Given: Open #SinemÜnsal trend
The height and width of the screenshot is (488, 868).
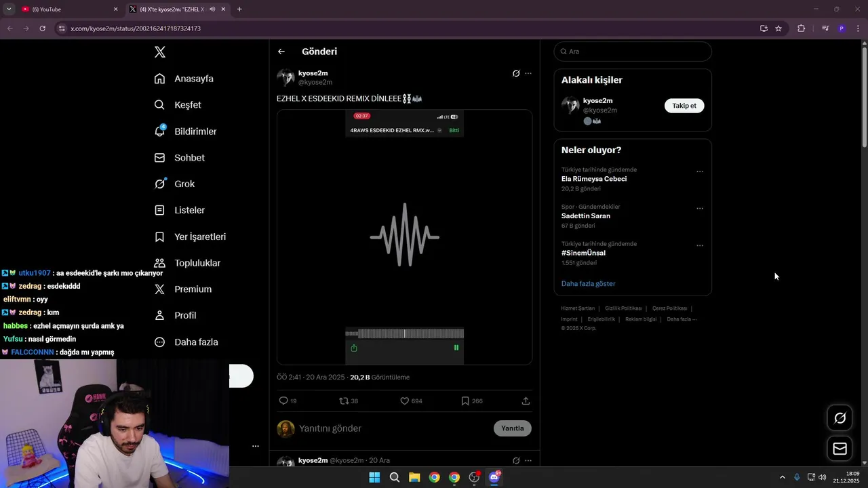Looking at the screenshot, I should (583, 253).
